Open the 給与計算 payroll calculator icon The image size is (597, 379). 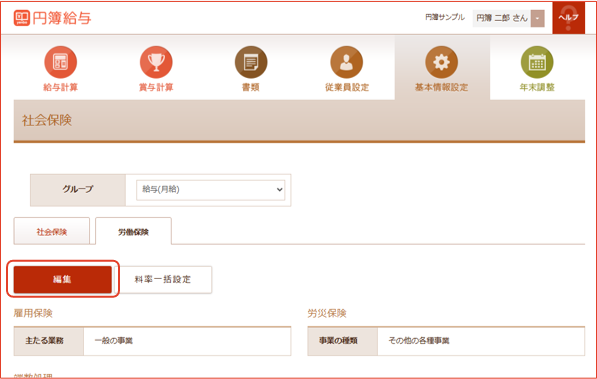(61, 62)
